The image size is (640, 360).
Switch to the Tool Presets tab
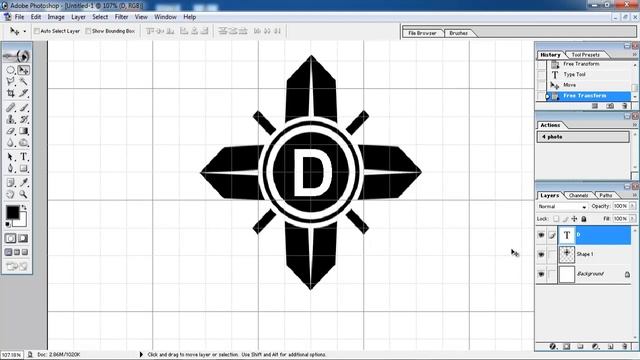point(585,55)
